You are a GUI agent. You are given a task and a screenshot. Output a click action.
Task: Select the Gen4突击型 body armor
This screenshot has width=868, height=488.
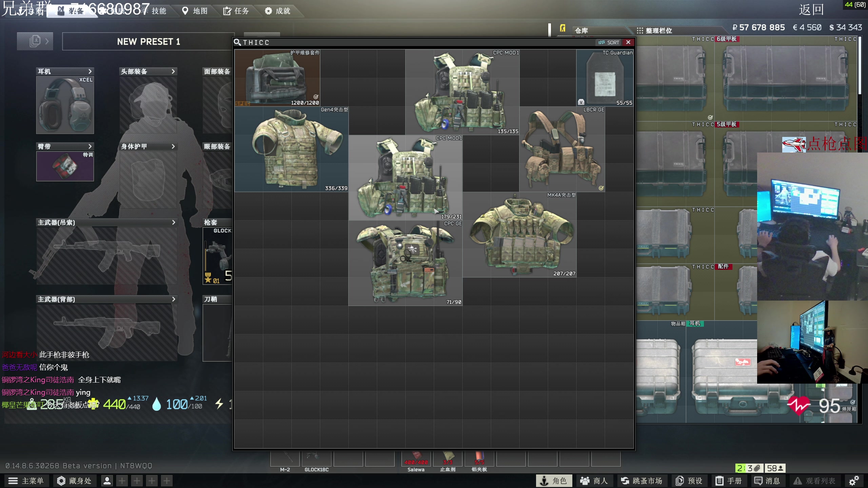click(x=292, y=149)
